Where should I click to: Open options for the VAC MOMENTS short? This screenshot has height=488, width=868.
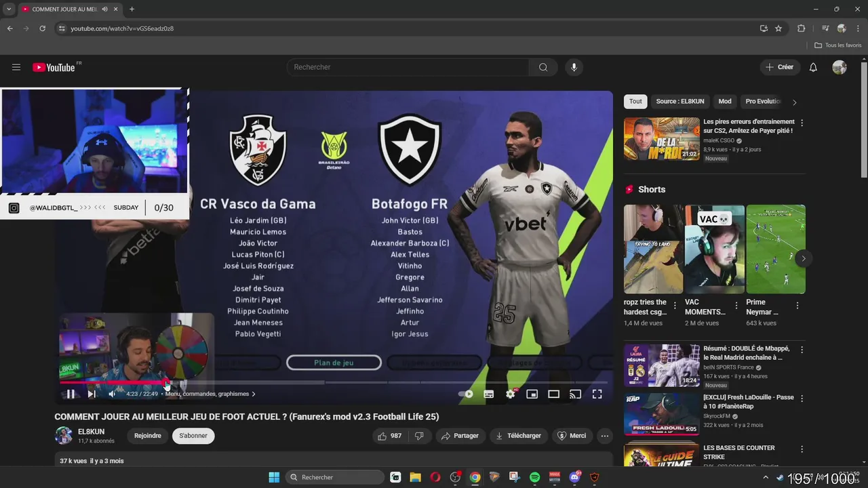click(736, 306)
